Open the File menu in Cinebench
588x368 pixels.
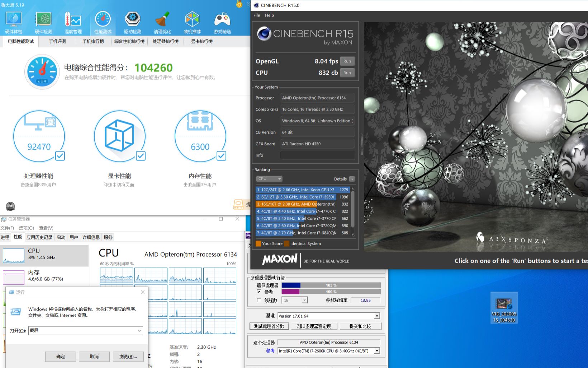pyautogui.click(x=257, y=15)
